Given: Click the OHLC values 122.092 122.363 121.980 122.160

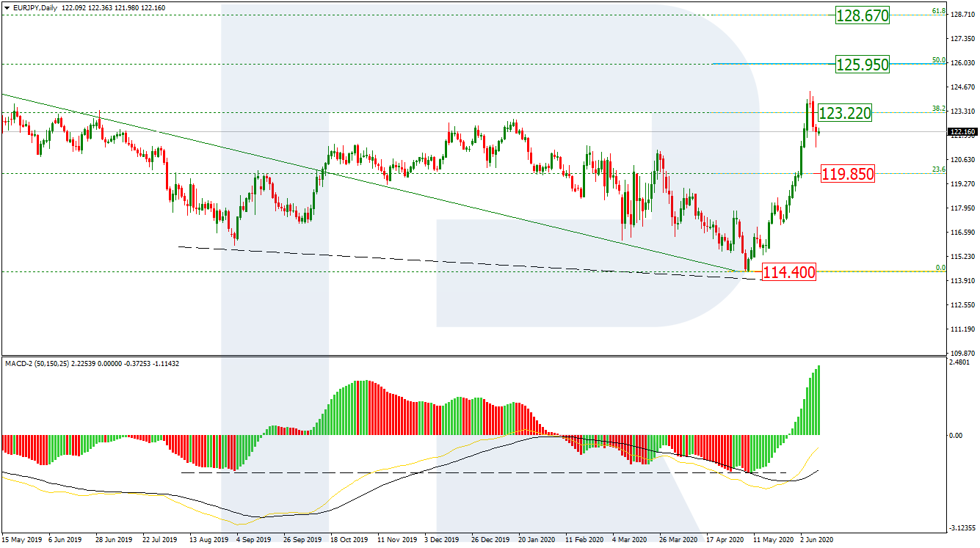Looking at the screenshot, I should 113,7.
